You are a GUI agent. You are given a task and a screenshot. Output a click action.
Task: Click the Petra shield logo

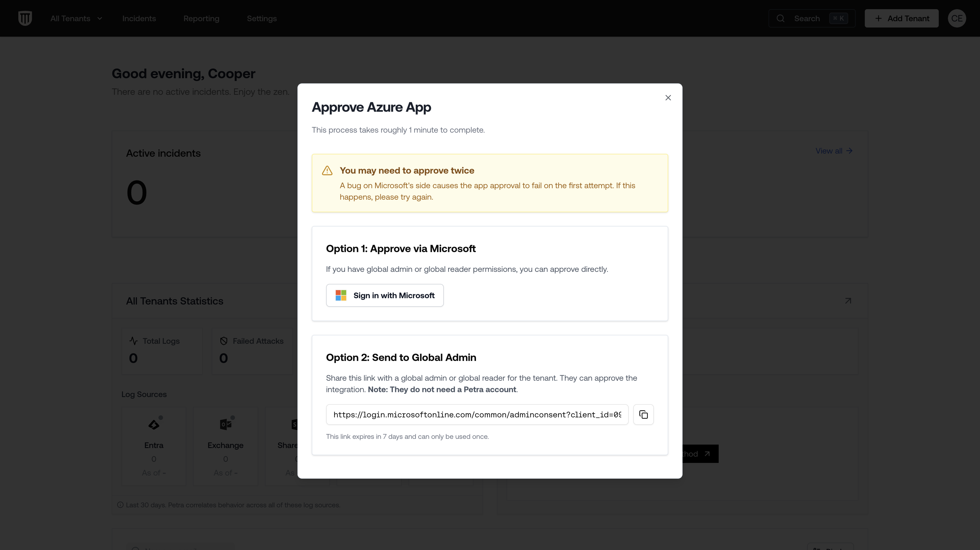(x=25, y=18)
